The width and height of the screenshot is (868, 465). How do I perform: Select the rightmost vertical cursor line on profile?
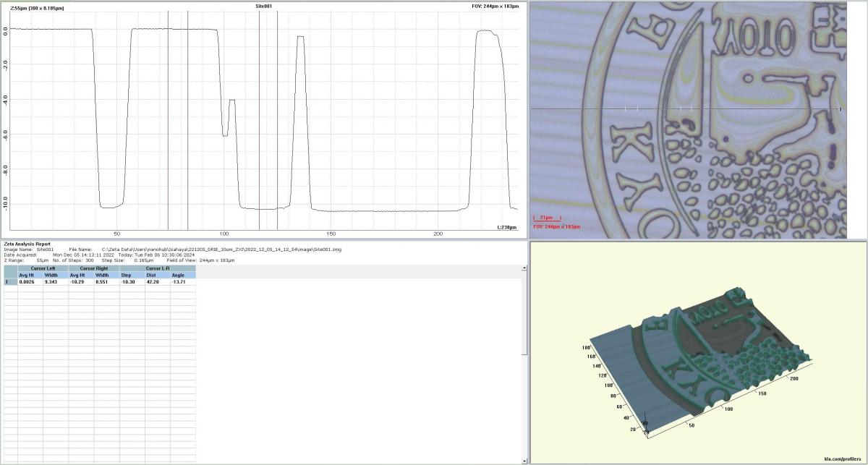click(x=277, y=121)
